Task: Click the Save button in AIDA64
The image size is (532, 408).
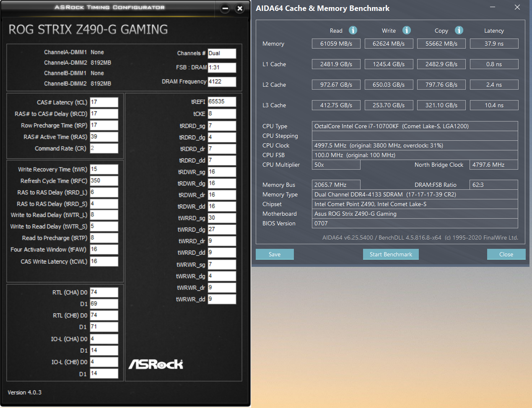Action: [x=275, y=254]
